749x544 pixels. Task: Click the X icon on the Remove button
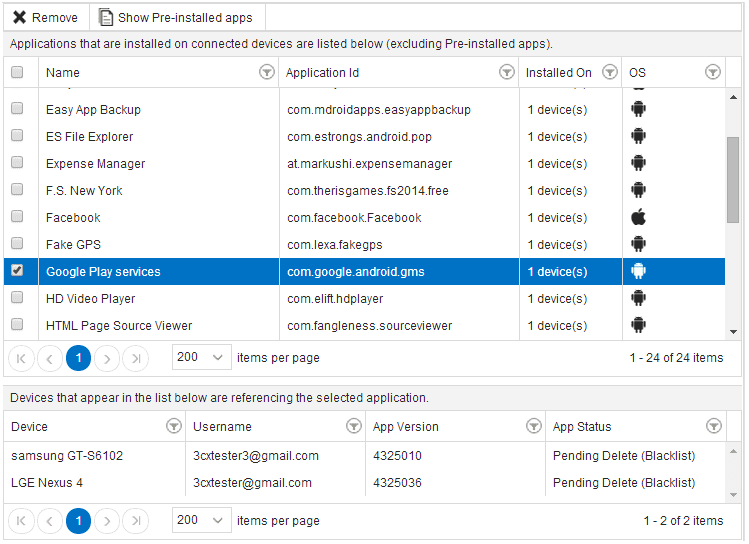[20, 18]
